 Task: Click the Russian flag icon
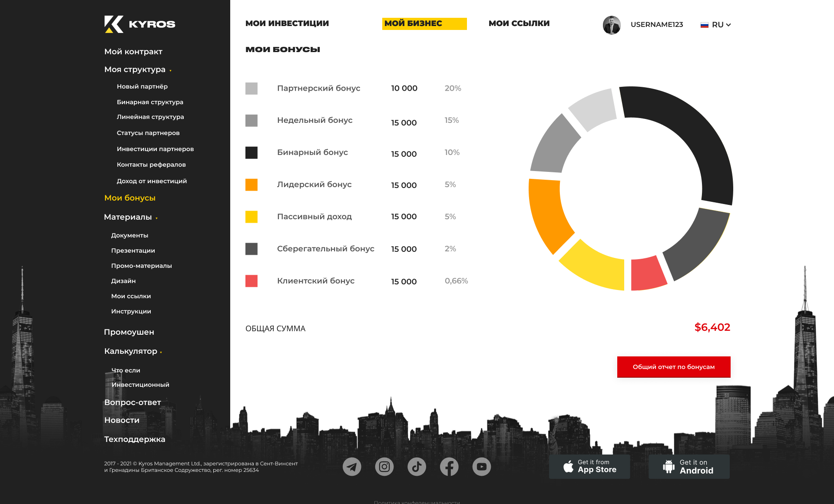tap(705, 25)
